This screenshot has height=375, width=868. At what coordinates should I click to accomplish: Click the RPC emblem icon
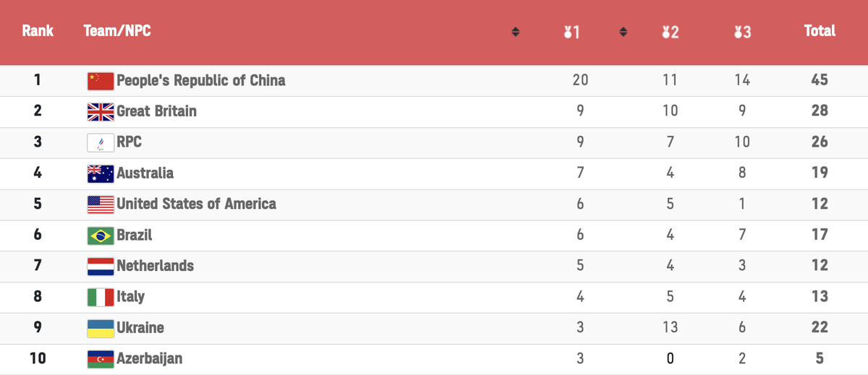coord(101,142)
